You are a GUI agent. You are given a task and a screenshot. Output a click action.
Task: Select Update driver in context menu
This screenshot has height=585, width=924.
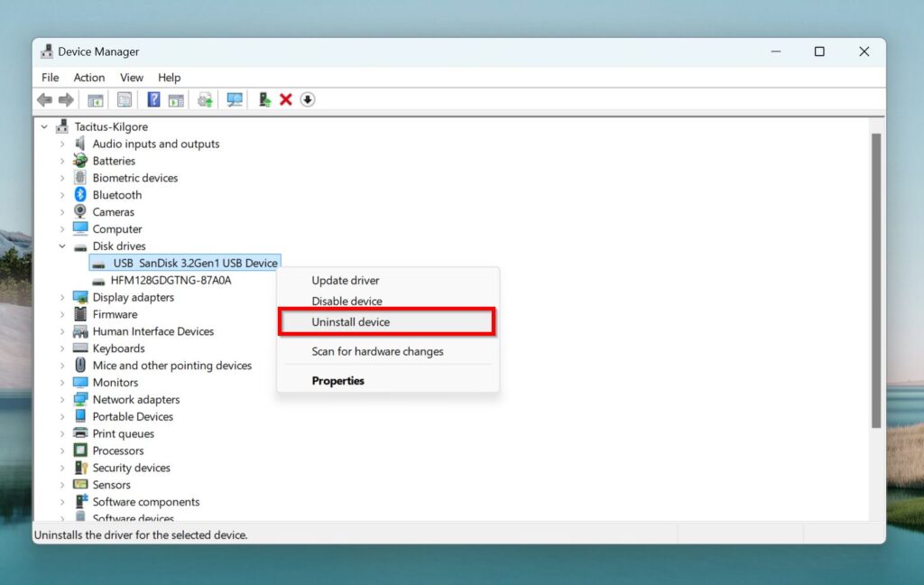point(345,281)
